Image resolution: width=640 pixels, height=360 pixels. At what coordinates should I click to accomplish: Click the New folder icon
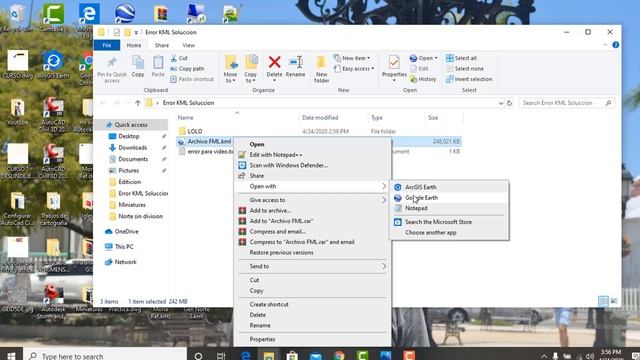321,63
